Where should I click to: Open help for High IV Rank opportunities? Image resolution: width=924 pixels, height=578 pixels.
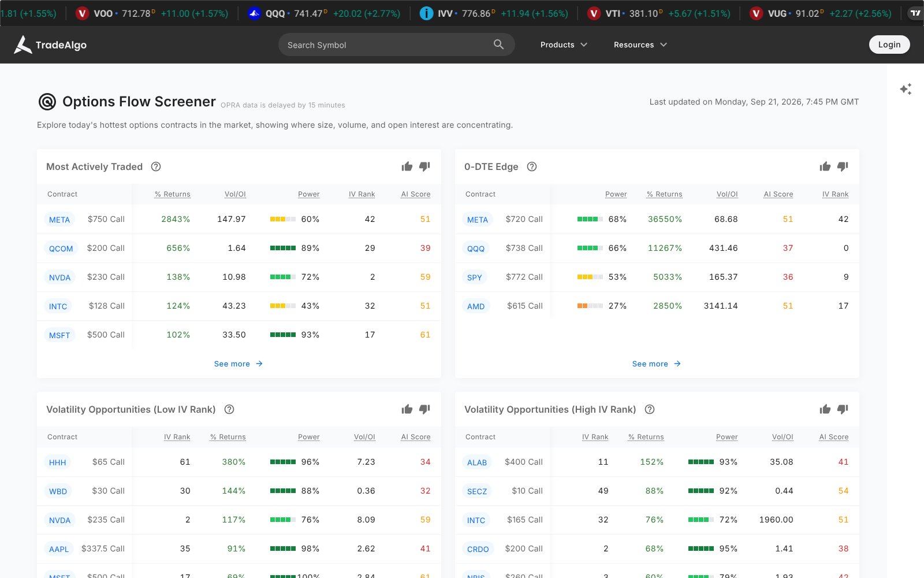point(650,409)
